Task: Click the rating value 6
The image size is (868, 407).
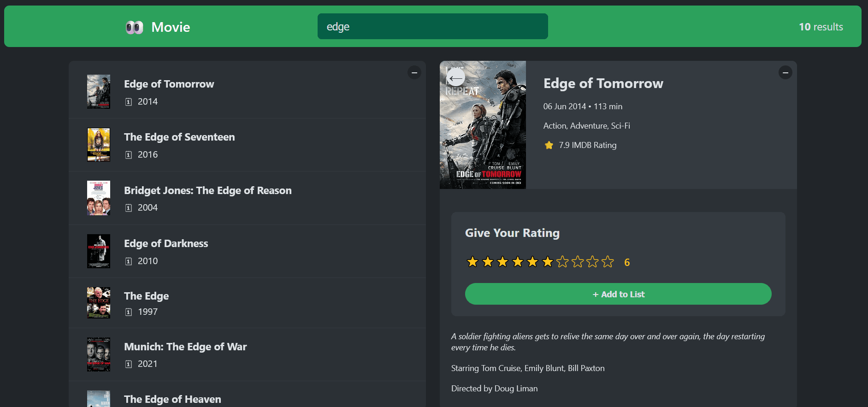Action: 627,262
